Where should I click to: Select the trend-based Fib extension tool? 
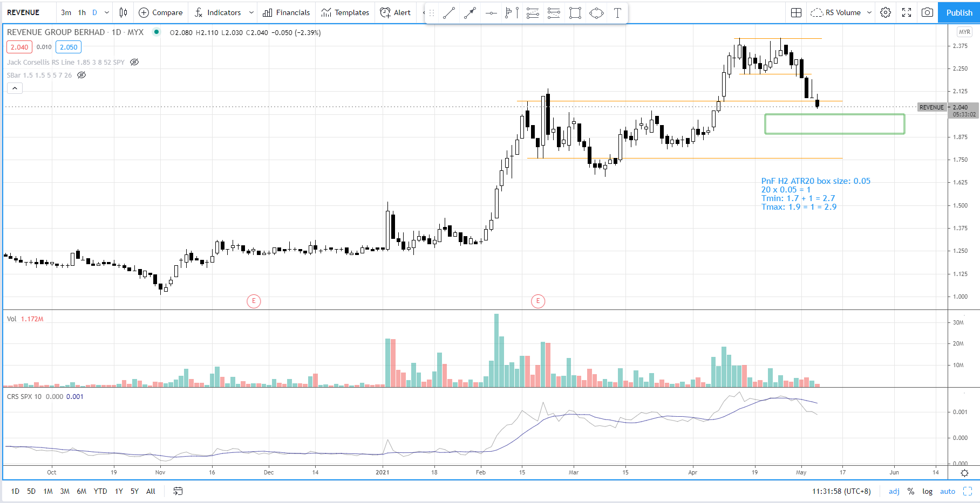tap(554, 13)
